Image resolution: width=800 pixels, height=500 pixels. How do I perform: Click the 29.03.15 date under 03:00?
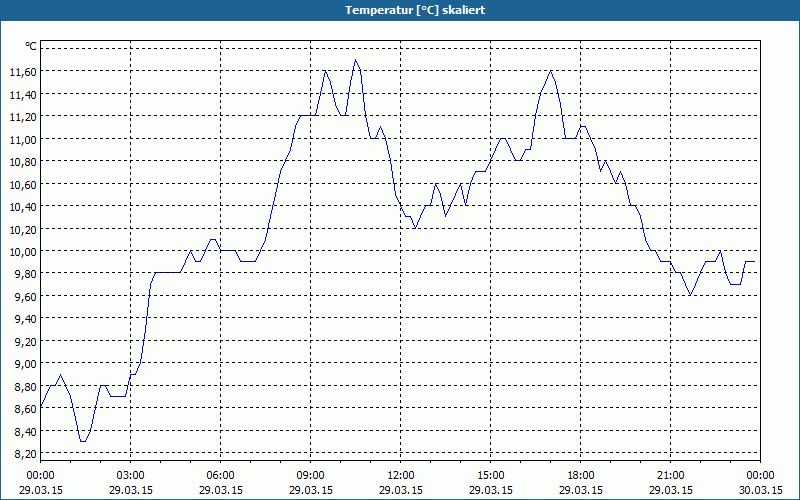click(x=131, y=490)
